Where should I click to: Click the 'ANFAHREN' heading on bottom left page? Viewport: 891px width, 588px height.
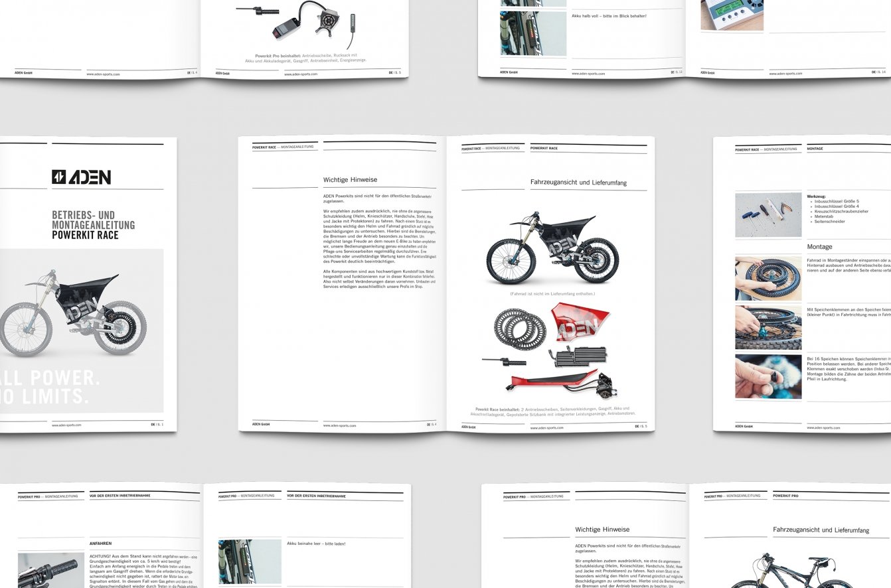click(100, 544)
